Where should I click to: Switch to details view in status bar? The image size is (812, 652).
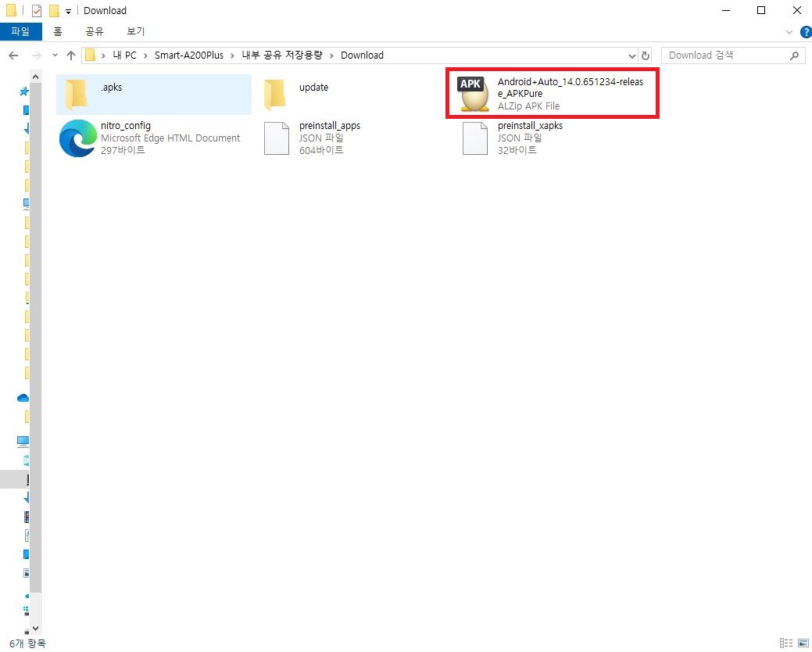[785, 643]
